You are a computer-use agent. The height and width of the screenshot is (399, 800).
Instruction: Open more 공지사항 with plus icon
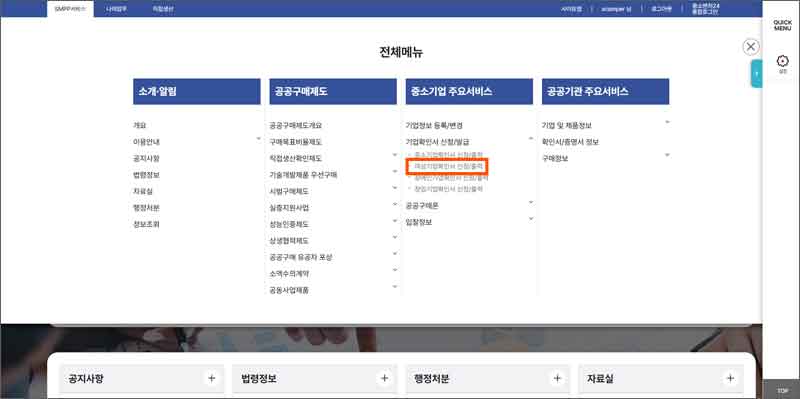(x=212, y=379)
